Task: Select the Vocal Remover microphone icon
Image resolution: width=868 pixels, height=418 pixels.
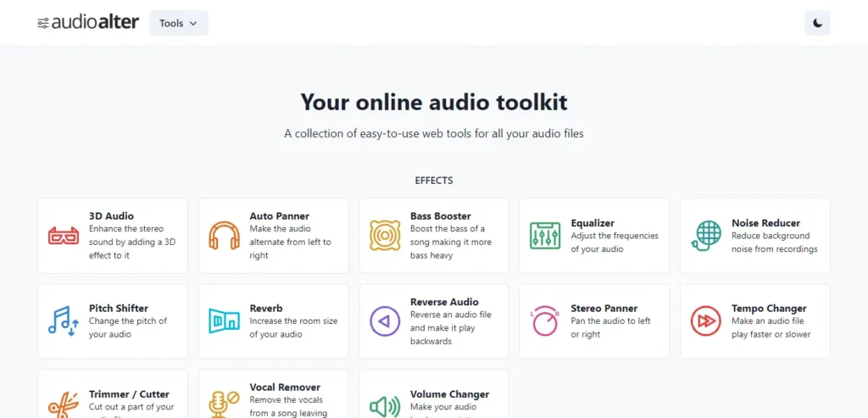Action: pos(224,404)
